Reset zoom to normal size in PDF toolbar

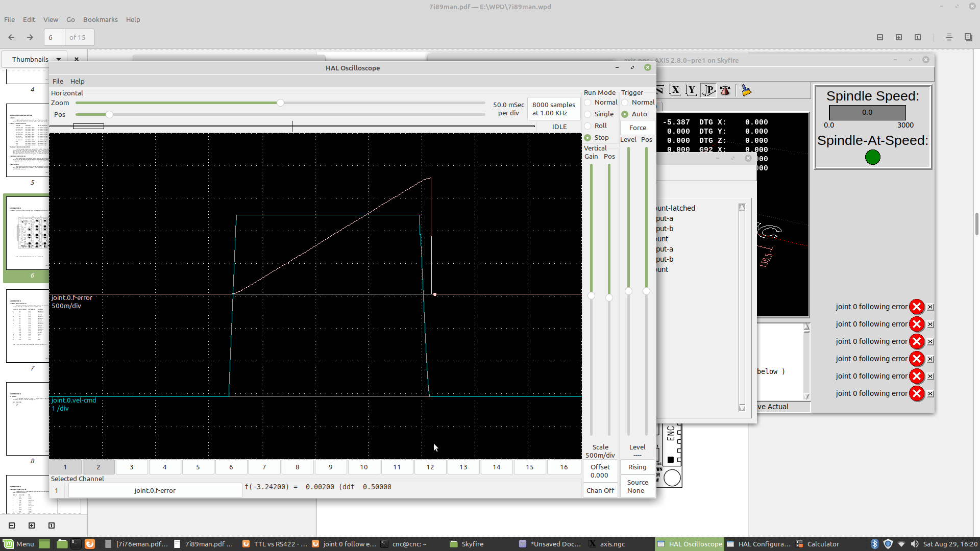tap(918, 37)
